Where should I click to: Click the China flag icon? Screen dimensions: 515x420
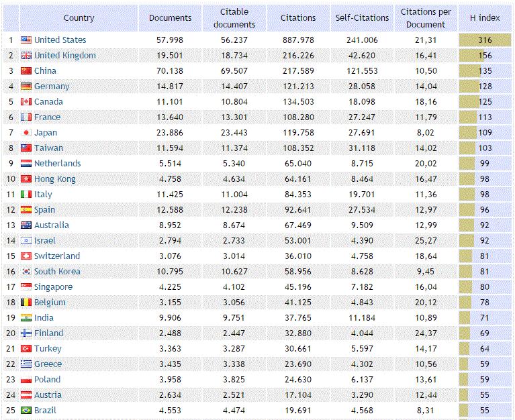click(26, 71)
